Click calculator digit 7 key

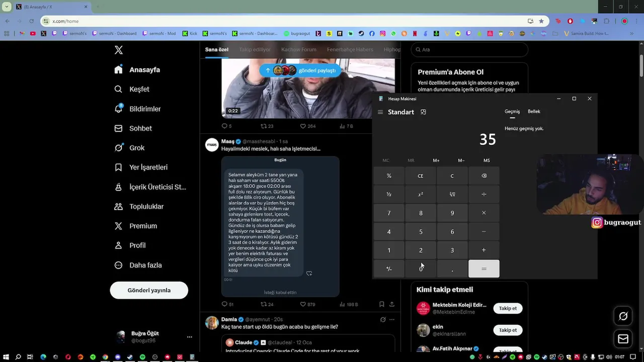click(x=389, y=213)
